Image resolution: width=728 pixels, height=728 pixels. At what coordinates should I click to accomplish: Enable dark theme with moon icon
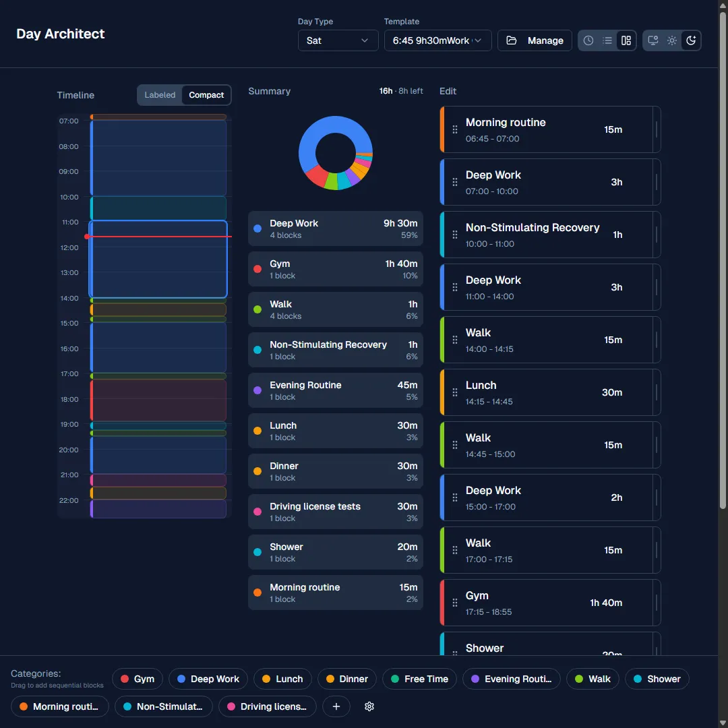pyautogui.click(x=691, y=40)
